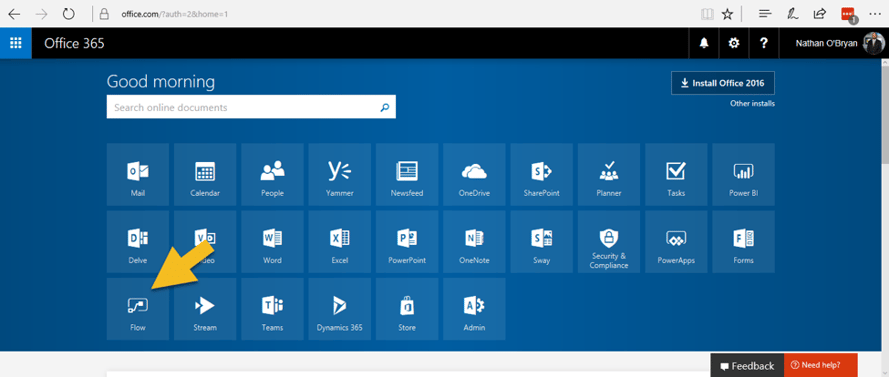The width and height of the screenshot is (889, 377).
Task: Click the browser forward arrow
Action: [x=41, y=14]
